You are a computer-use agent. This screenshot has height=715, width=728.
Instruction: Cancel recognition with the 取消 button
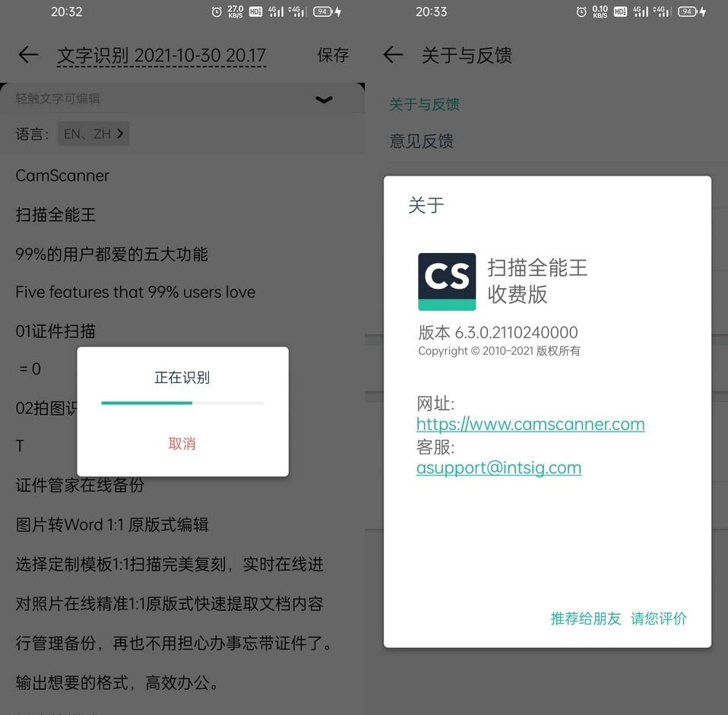point(182,444)
